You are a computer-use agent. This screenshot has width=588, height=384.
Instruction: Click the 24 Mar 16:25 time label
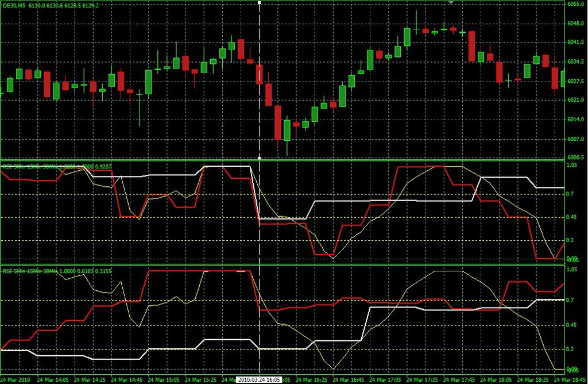click(x=311, y=379)
